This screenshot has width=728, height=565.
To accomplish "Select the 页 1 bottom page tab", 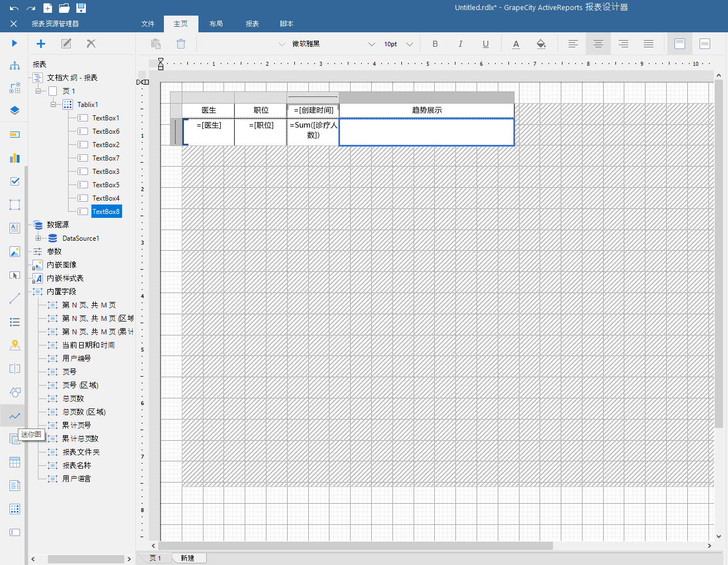I will (x=155, y=558).
